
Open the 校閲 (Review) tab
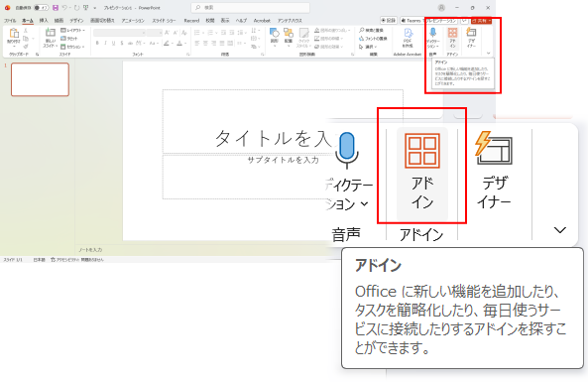[x=210, y=21]
